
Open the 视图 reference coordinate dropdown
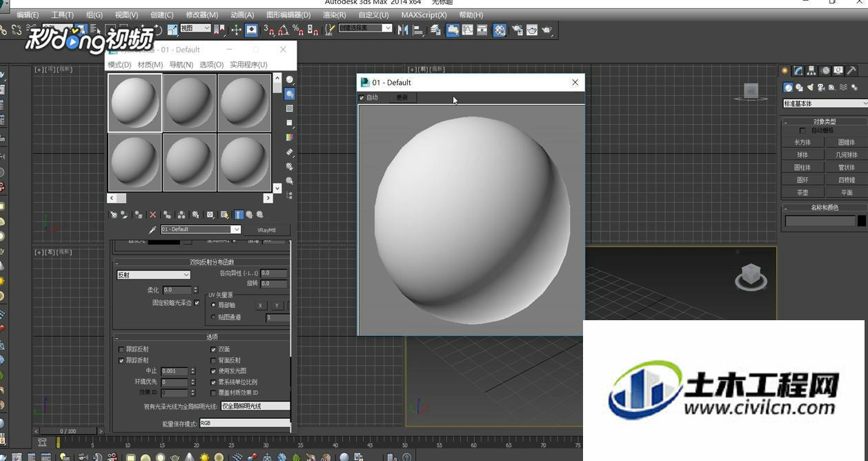tap(195, 28)
